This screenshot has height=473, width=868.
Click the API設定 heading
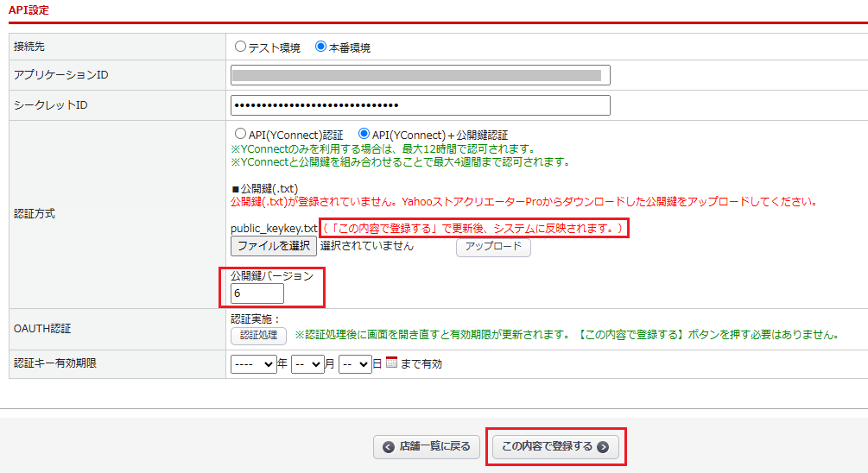[x=29, y=10]
